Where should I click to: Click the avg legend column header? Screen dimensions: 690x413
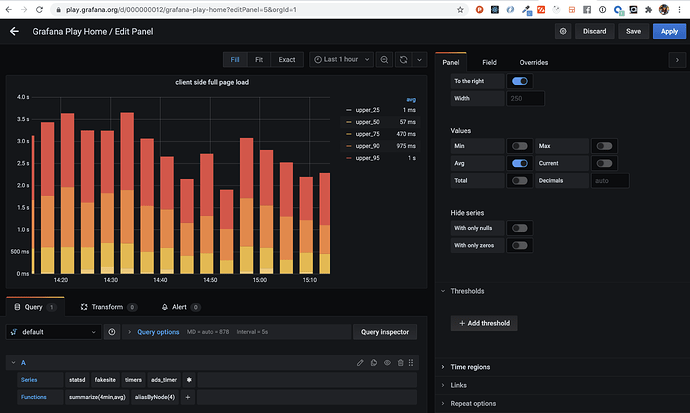[x=411, y=100]
